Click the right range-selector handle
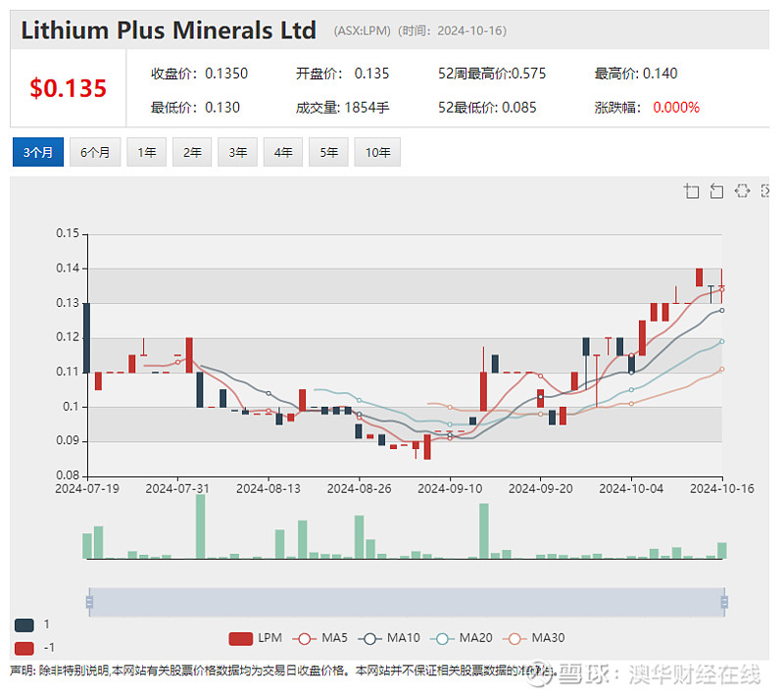The image size is (784, 698). pyautogui.click(x=724, y=601)
